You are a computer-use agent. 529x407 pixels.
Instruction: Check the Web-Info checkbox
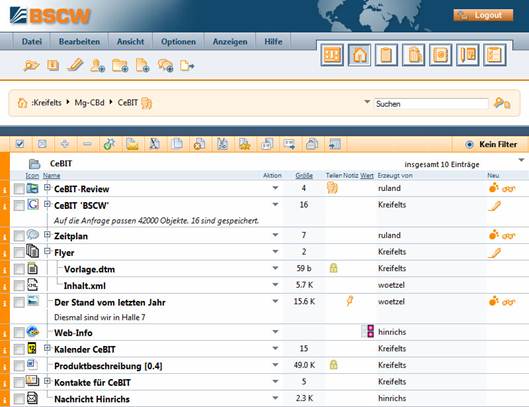(19, 332)
